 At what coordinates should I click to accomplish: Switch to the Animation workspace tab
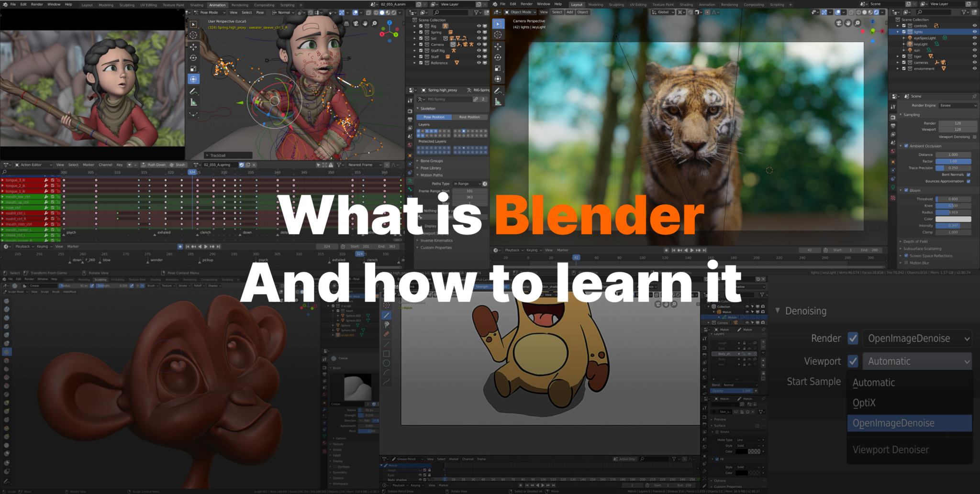pyautogui.click(x=217, y=5)
